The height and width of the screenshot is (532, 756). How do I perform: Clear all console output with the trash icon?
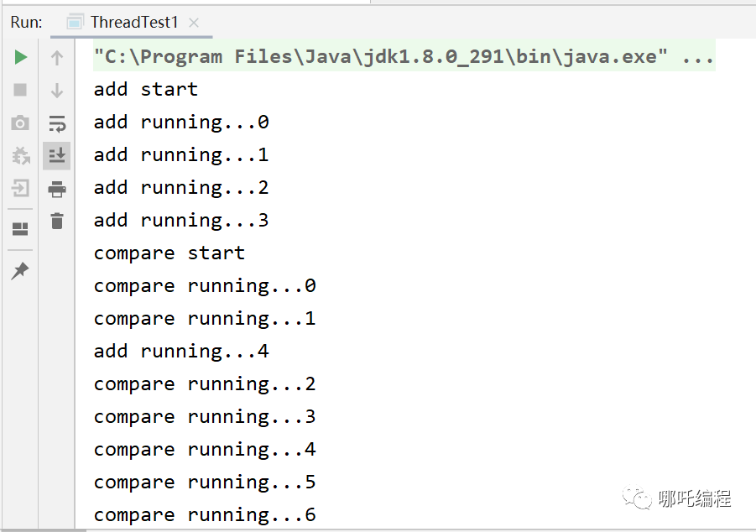(57, 222)
